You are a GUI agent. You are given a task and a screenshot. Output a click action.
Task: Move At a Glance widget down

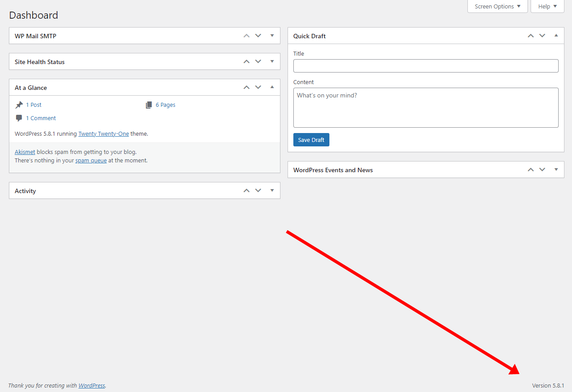(x=258, y=87)
